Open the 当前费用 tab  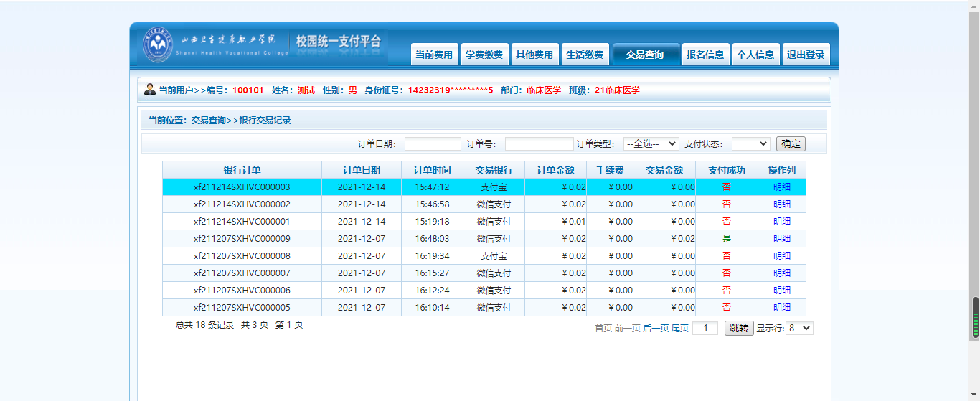pyautogui.click(x=434, y=55)
